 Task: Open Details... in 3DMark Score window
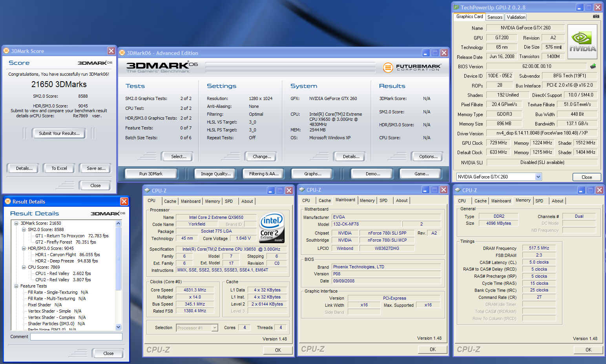(x=24, y=168)
